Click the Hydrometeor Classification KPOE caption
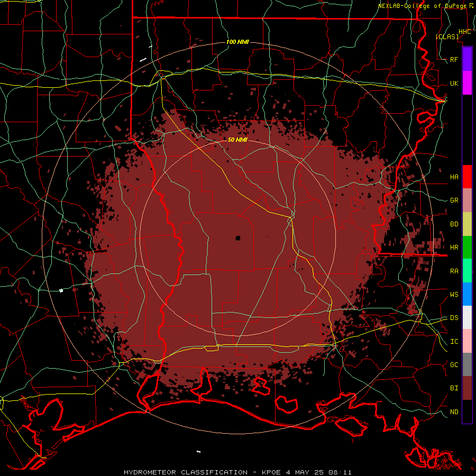This screenshot has height=476, width=476. [x=237, y=472]
